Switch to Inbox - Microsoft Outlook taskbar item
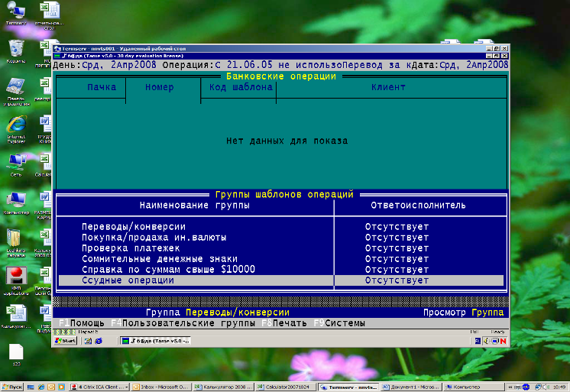The height and width of the screenshot is (392, 570). point(160,387)
